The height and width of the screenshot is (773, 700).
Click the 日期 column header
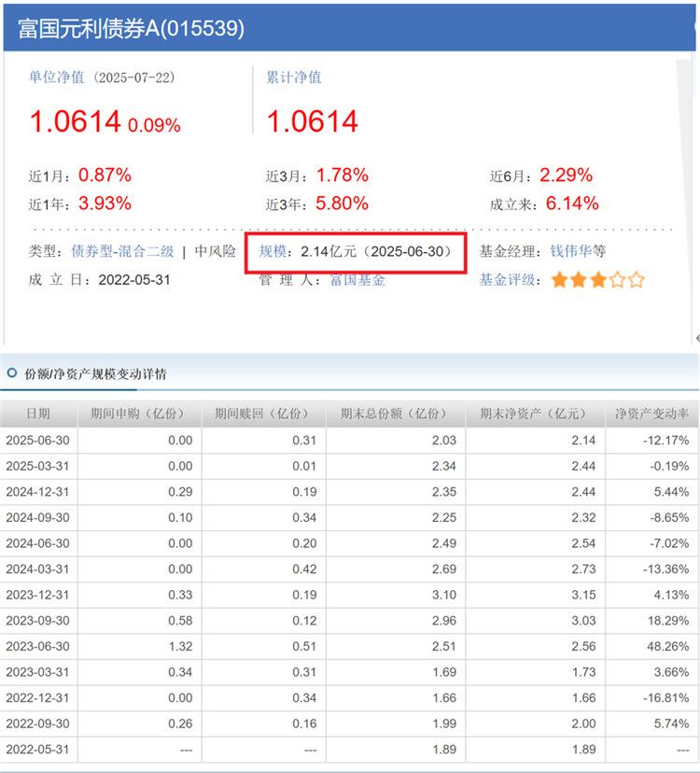point(38,414)
